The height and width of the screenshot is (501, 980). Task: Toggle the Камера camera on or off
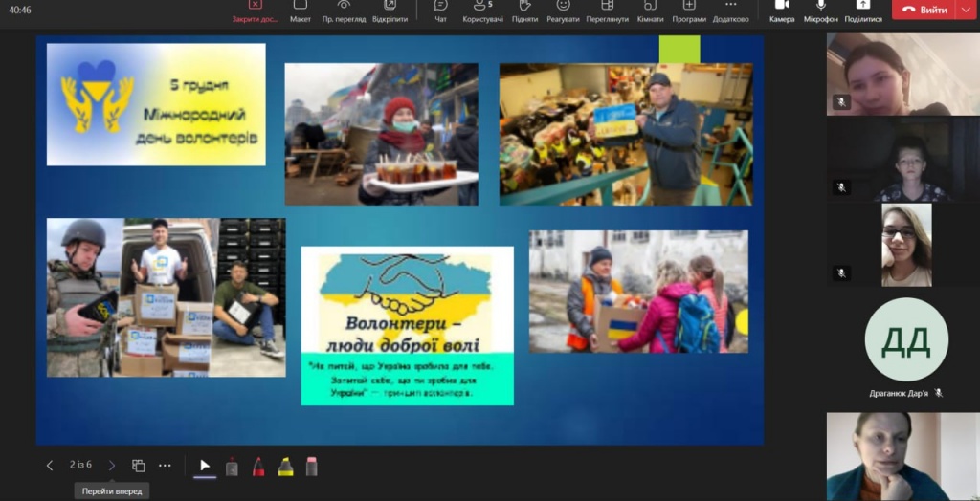pos(782,11)
